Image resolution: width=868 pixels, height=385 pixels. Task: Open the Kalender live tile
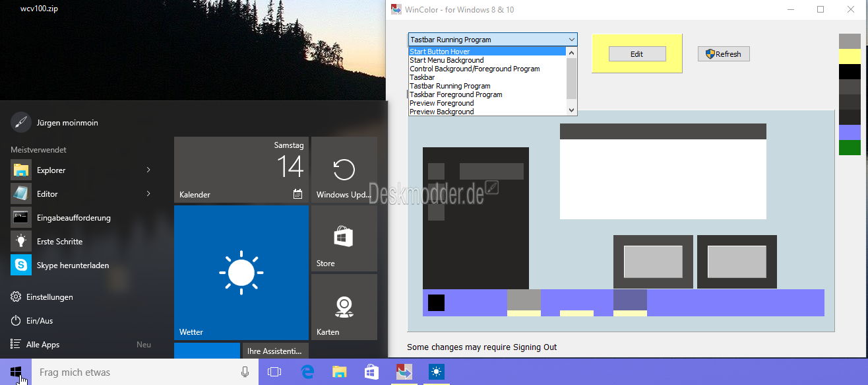click(x=241, y=170)
